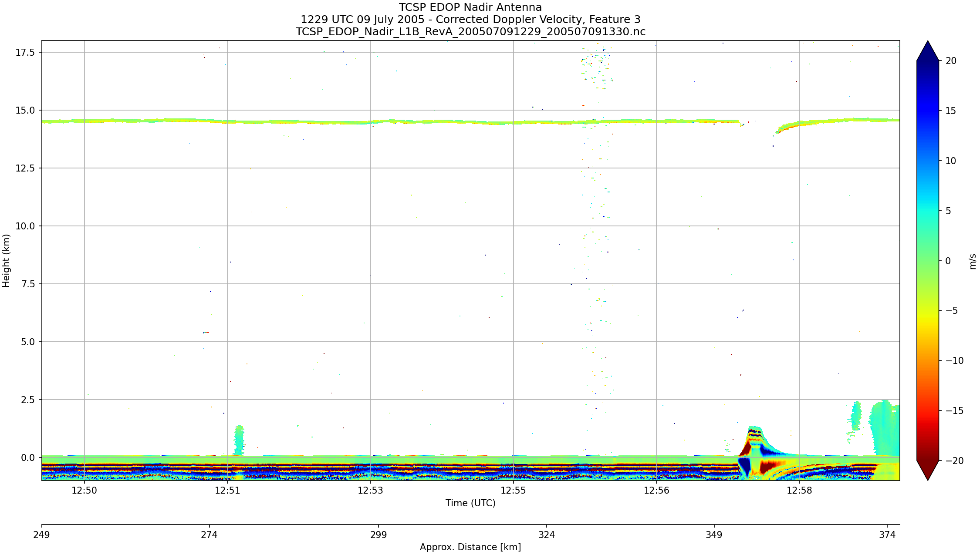Click the 'Approx. Distance [km]' label
The height and width of the screenshot is (555, 980).
pos(470,547)
